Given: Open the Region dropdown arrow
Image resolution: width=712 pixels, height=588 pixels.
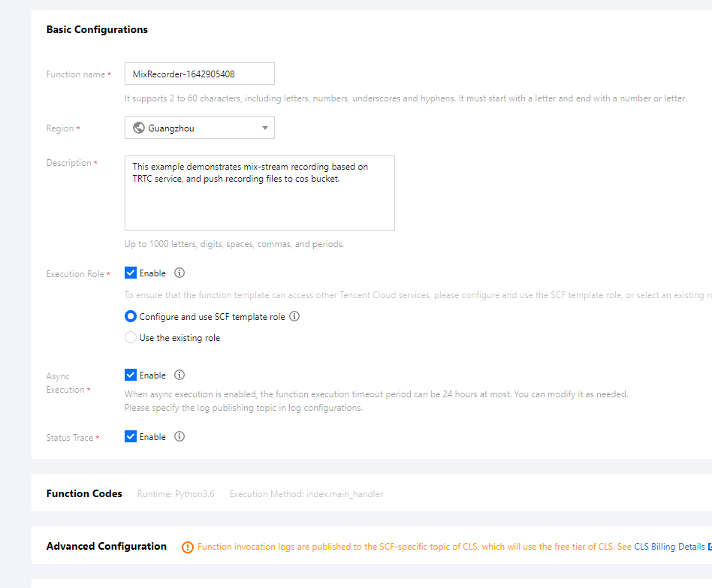Looking at the screenshot, I should pos(264,128).
